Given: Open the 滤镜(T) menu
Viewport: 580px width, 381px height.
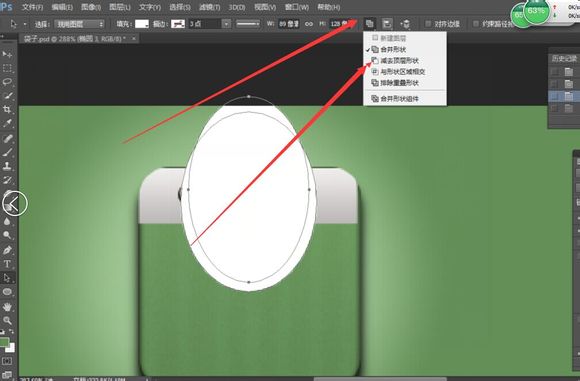Looking at the screenshot, I should 209,7.
